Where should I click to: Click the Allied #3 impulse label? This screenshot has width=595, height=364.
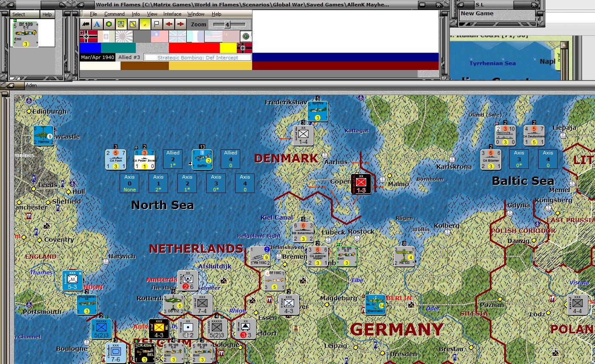click(x=129, y=57)
